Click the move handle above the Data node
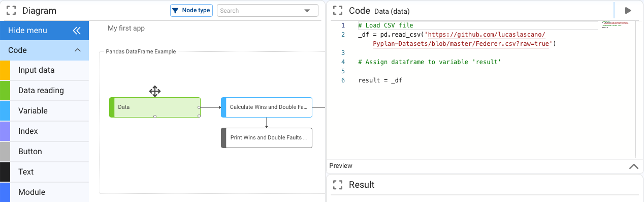Image resolution: width=644 pixels, height=202 pixels. pos(155,91)
